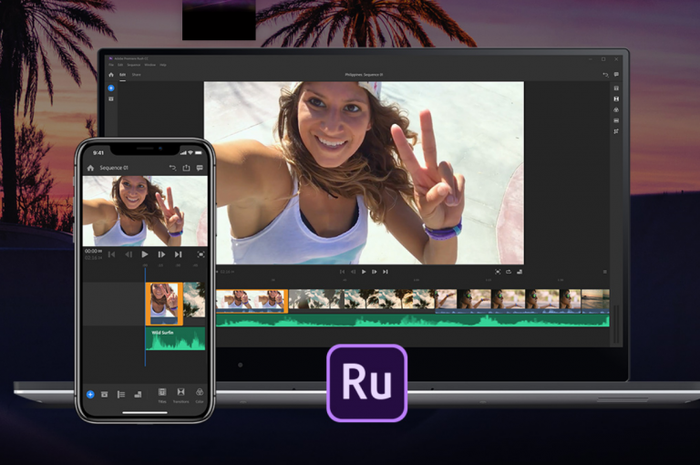Tap phone previous edit point button
This screenshot has width=700, height=465.
112,254
